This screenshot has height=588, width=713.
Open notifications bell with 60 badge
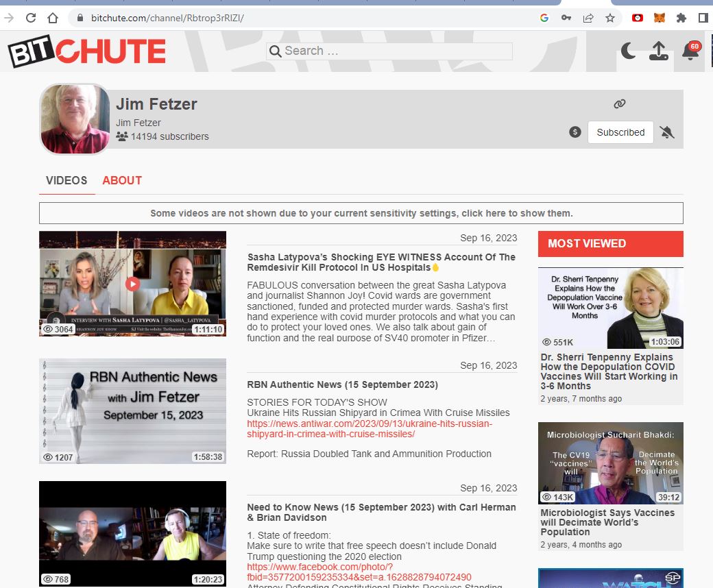(691, 51)
